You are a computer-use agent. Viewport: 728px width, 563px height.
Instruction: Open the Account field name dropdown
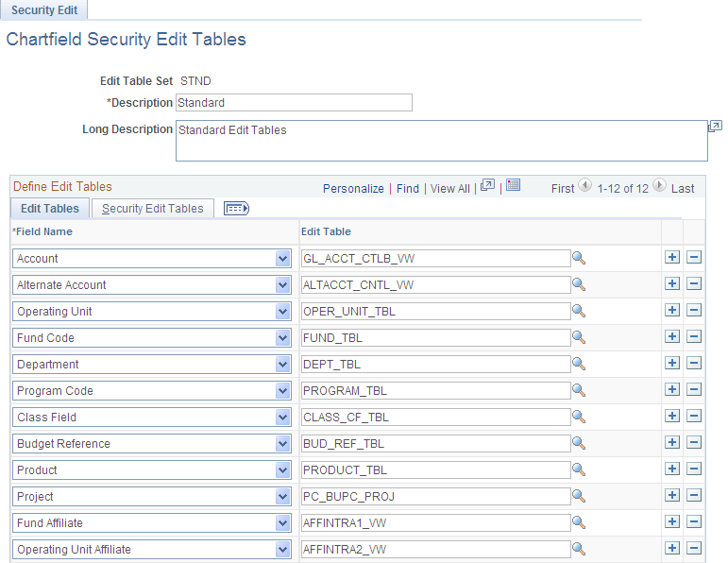pyautogui.click(x=282, y=258)
